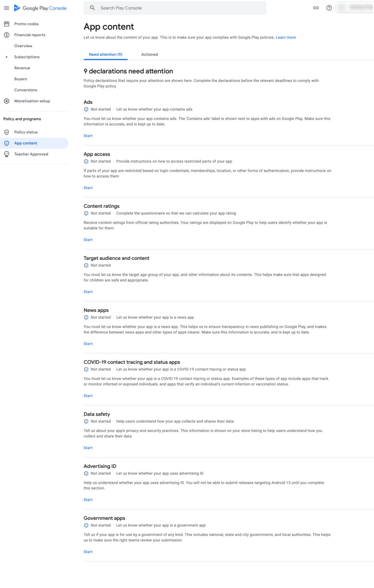Screen dimensions: 374x588
Task: Focus the Search Play Console field
Action: (175, 8)
